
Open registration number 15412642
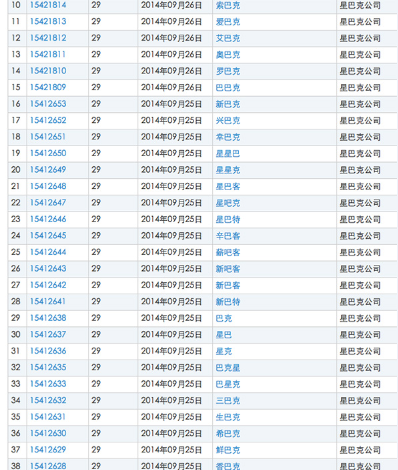[48, 285]
